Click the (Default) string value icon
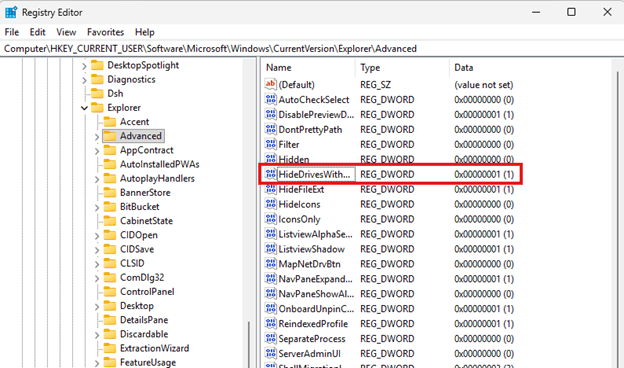Image resolution: width=624 pixels, height=368 pixels. pyautogui.click(x=271, y=84)
